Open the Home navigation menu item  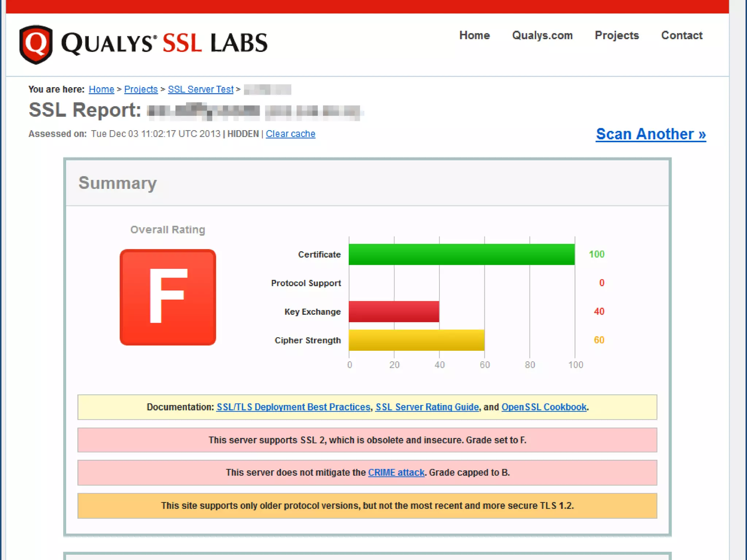coord(474,35)
